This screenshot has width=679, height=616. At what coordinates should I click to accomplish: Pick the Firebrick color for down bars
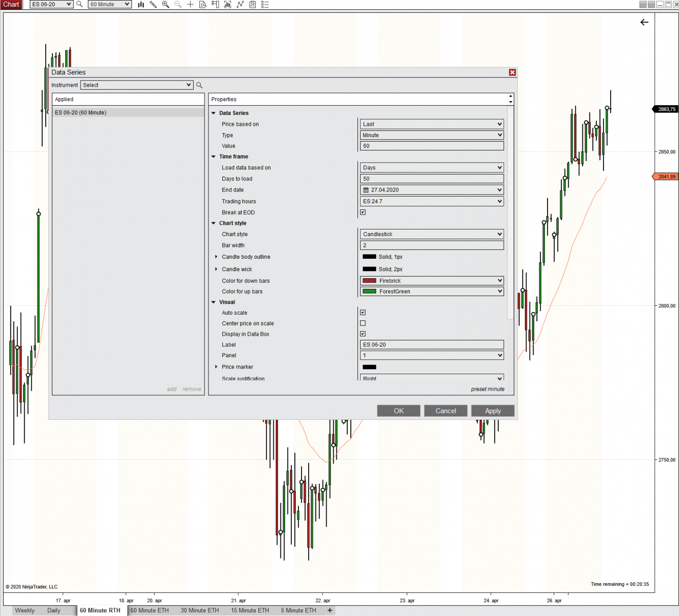click(432, 281)
